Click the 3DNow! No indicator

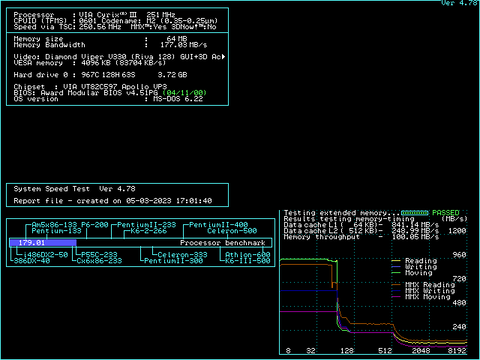point(194,27)
